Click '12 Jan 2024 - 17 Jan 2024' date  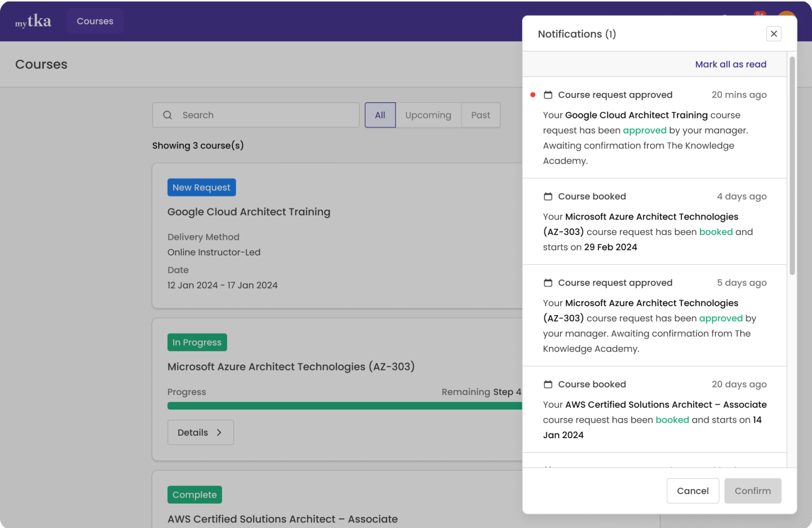point(222,285)
